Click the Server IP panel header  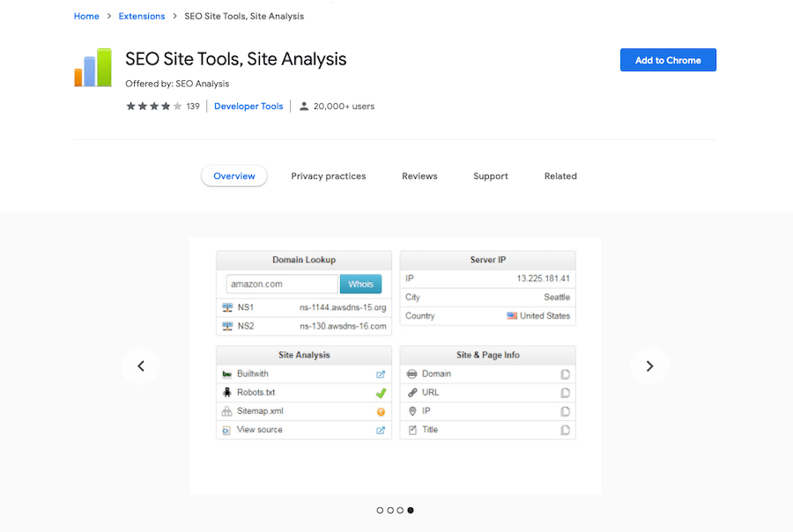[x=487, y=260]
